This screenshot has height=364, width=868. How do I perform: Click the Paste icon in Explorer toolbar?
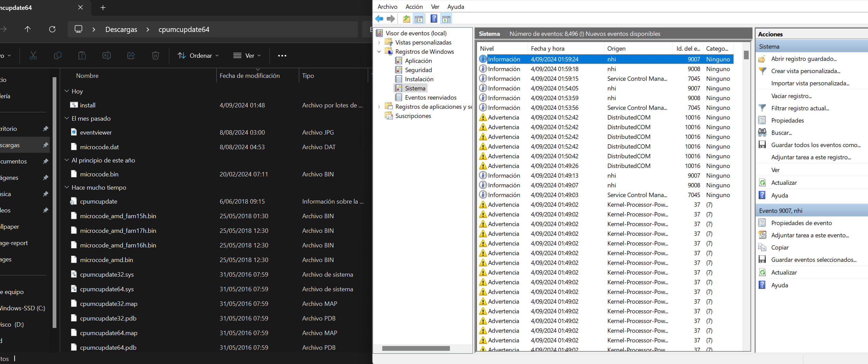click(82, 55)
